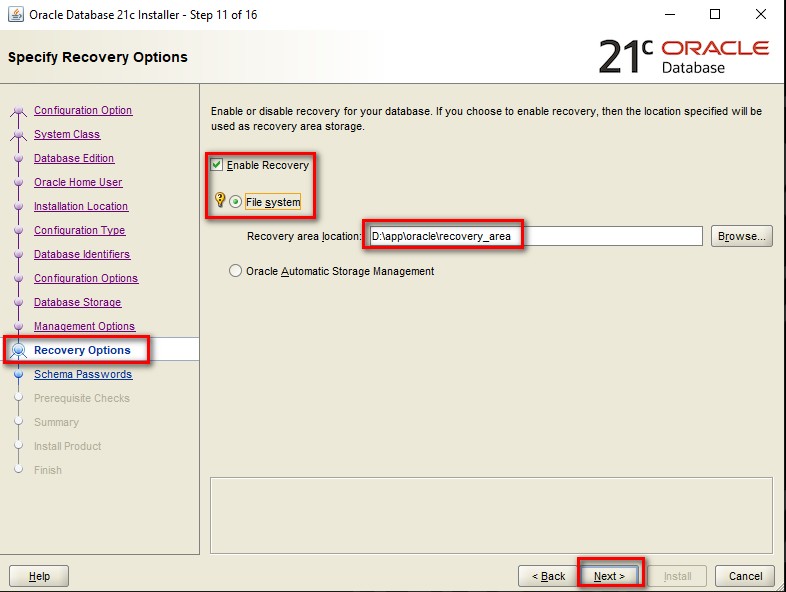
Task: Open the Configuration Options step
Action: point(86,279)
